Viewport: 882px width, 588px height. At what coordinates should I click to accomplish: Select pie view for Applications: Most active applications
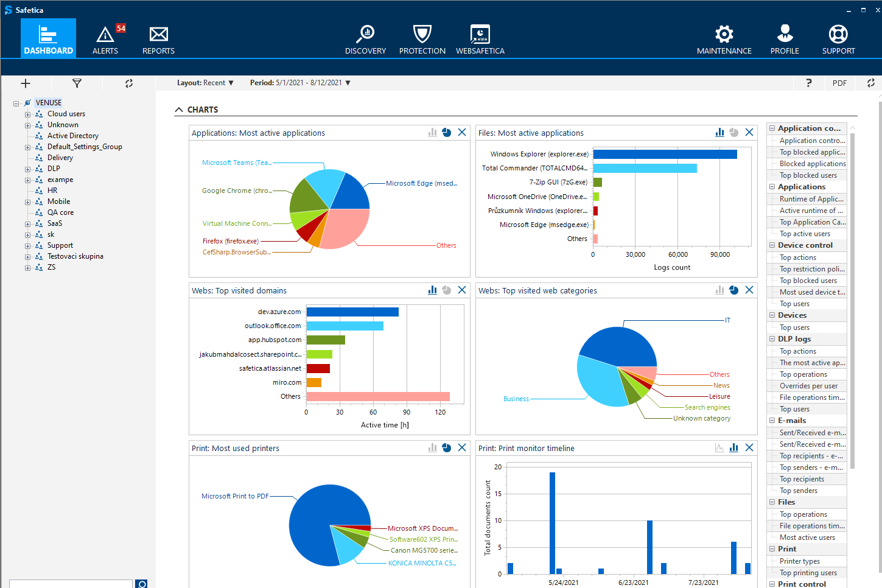447,132
